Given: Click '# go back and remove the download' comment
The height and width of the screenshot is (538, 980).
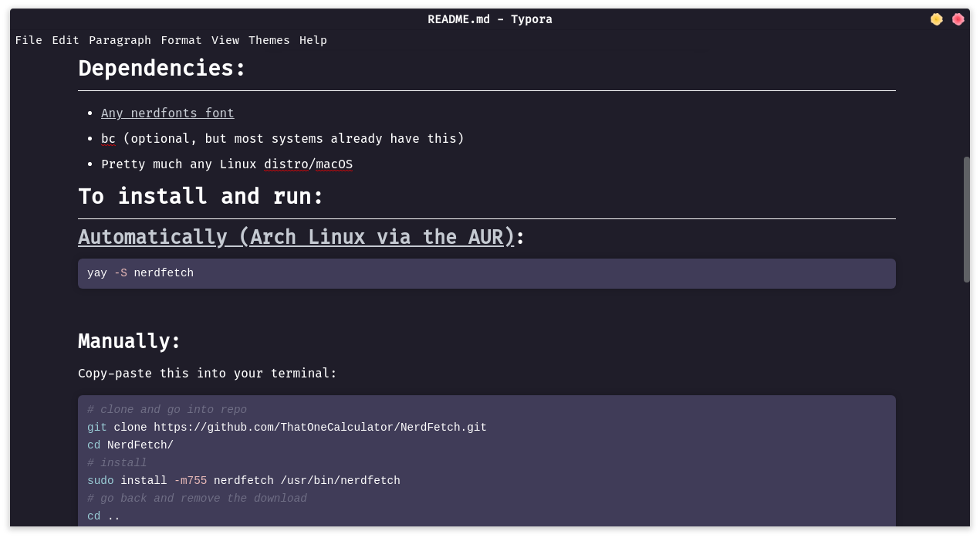Looking at the screenshot, I should point(197,499).
